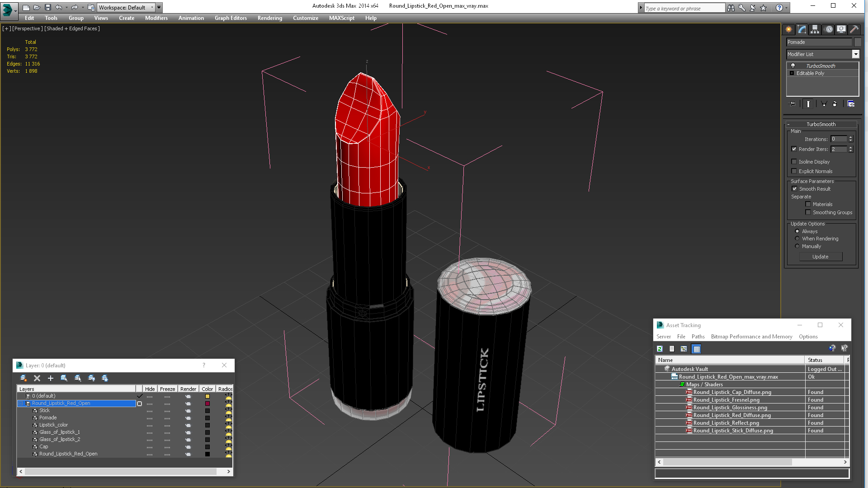Open the Graph Editors menu

click(x=231, y=18)
